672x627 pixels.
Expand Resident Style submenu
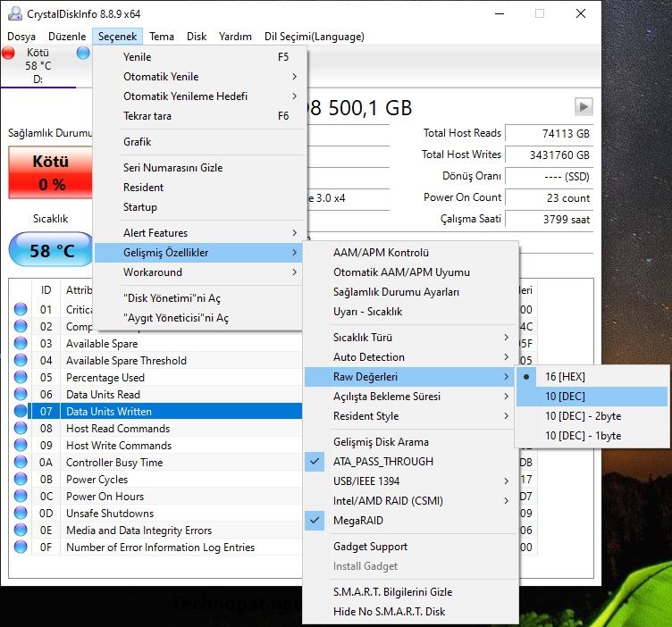tap(409, 416)
